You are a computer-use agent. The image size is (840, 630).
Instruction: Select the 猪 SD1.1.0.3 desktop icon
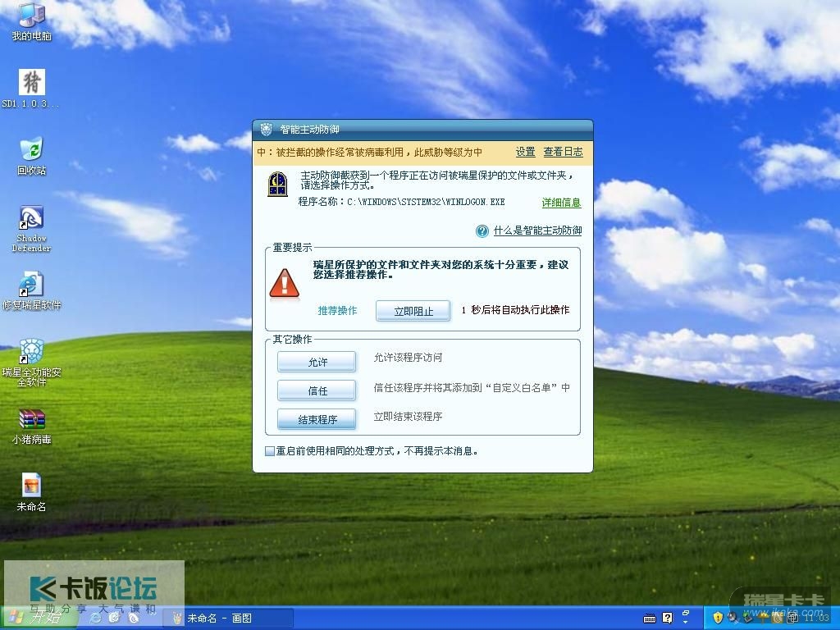(x=32, y=88)
